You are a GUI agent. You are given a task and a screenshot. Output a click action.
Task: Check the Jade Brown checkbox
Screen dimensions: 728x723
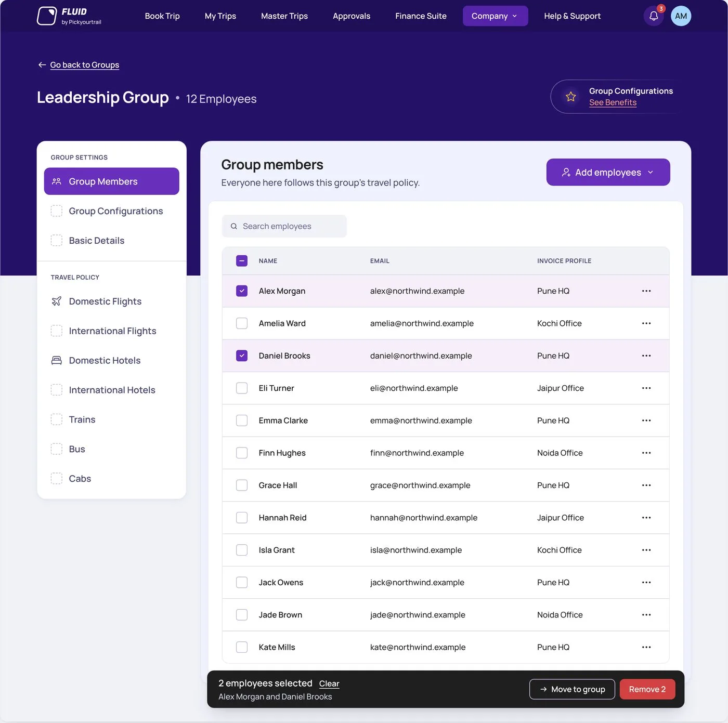(x=242, y=615)
